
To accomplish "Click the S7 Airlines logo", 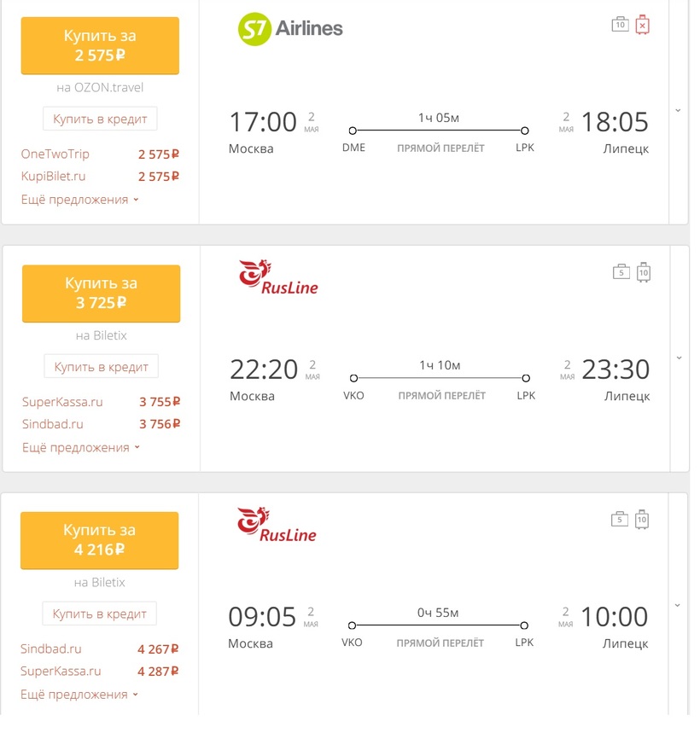I will [x=290, y=28].
